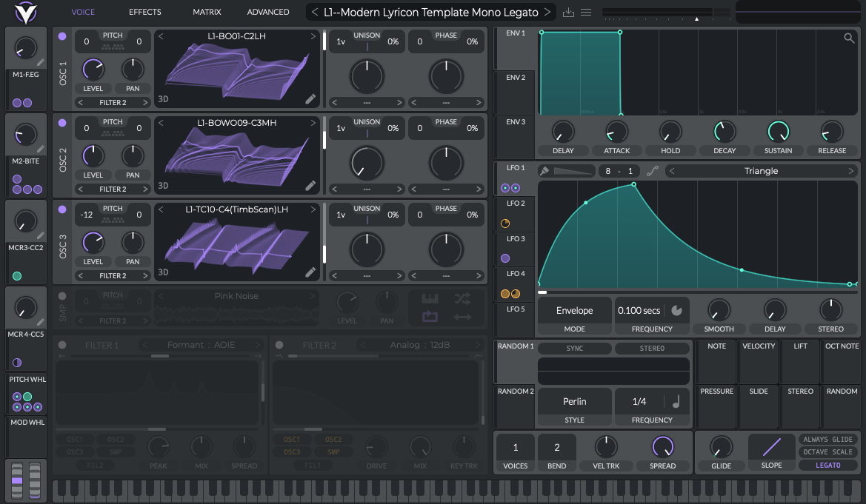Open the MATRIX tab
This screenshot has height=504, width=866.
[207, 12]
